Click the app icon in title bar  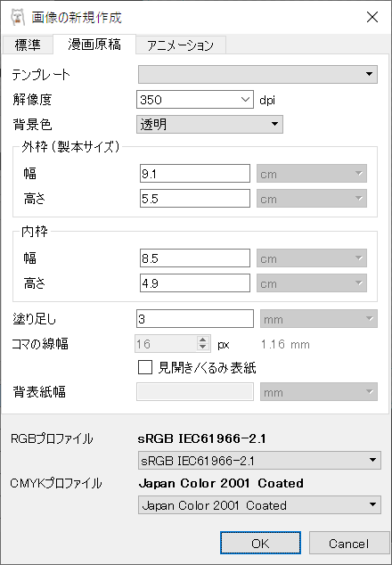(x=17, y=17)
